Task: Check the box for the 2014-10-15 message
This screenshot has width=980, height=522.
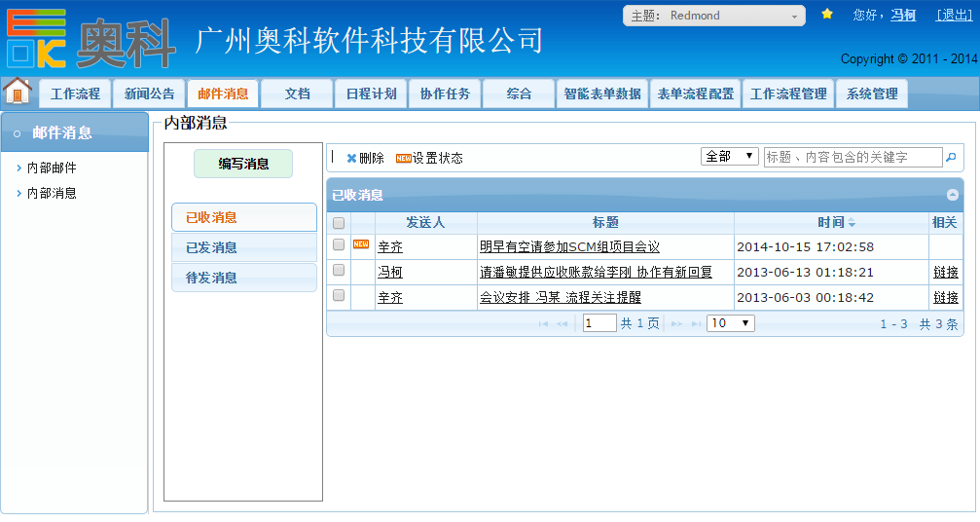Action: 339,245
